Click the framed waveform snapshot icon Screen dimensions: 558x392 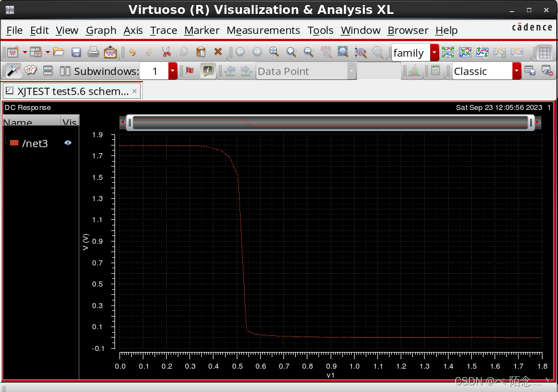(110, 52)
